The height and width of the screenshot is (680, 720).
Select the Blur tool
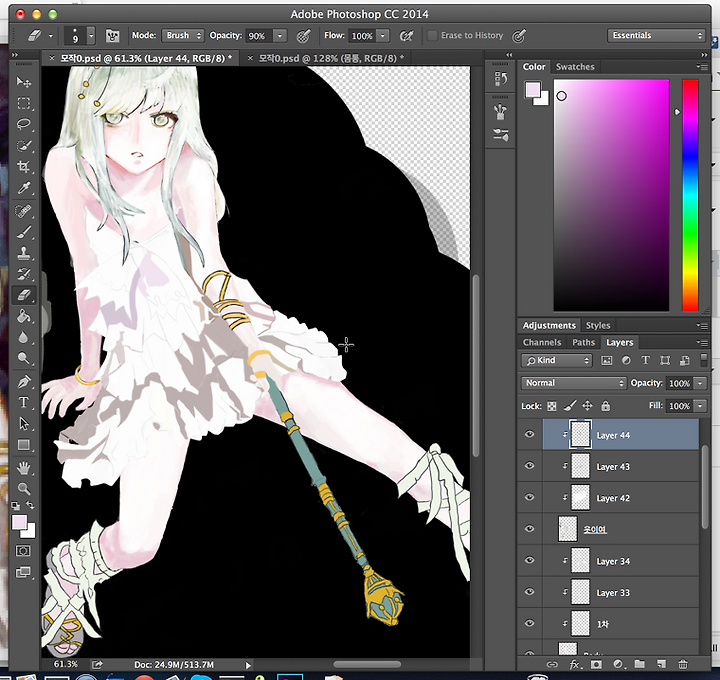[x=23, y=337]
